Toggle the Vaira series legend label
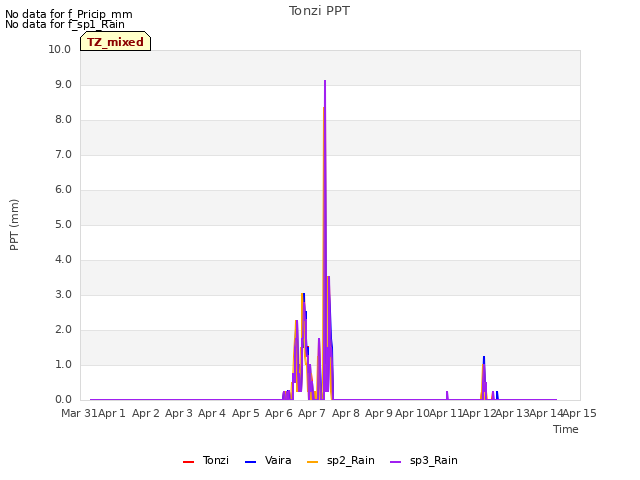 (278, 460)
